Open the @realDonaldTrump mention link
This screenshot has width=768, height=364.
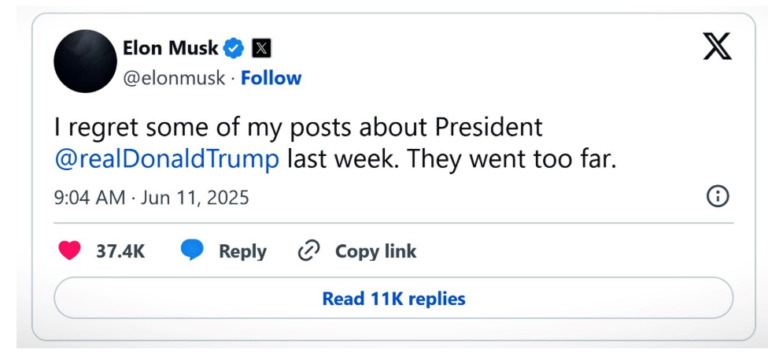point(167,160)
